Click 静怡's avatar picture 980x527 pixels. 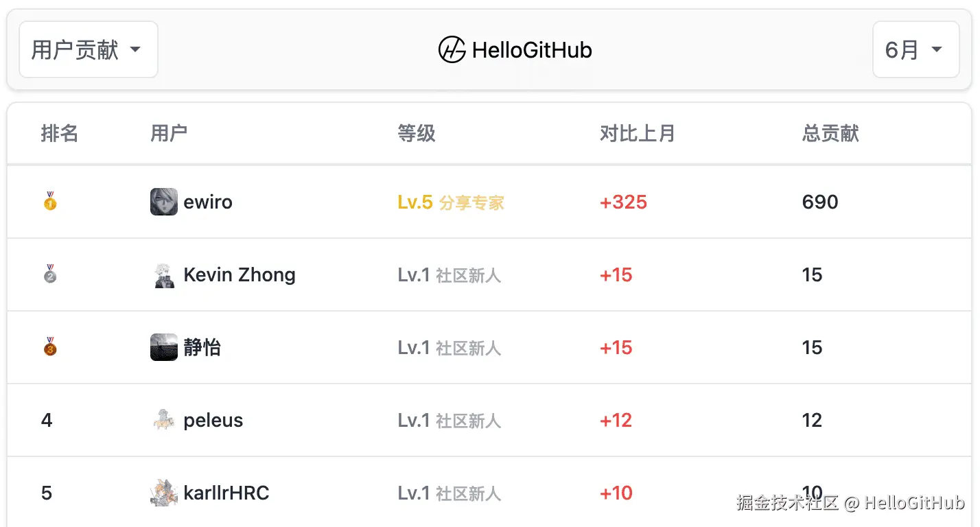(164, 347)
